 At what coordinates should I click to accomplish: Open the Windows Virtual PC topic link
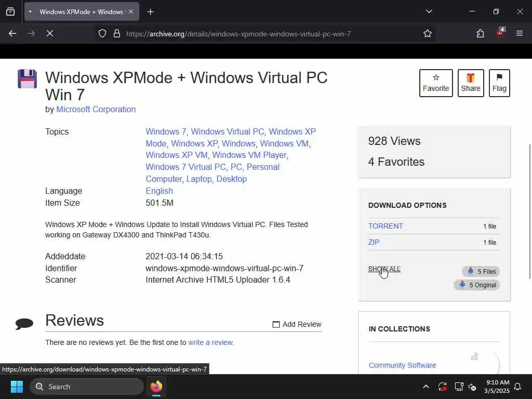pyautogui.click(x=228, y=131)
